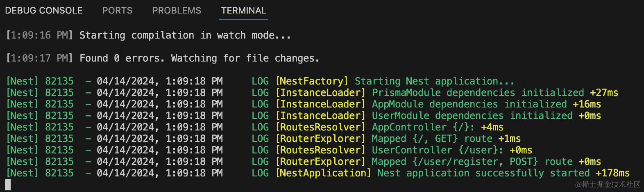Click the [NestApplication] log label
The image size is (644, 192).
click(323, 173)
